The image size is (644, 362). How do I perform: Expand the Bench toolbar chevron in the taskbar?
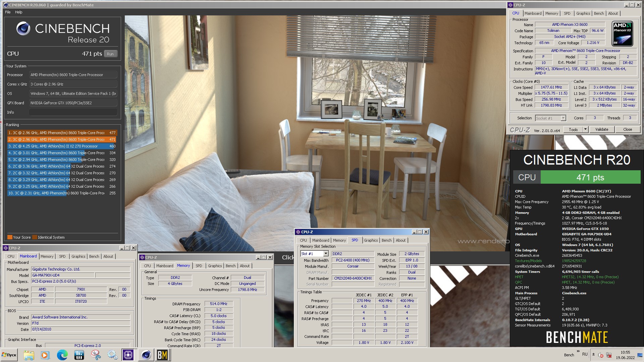pyautogui.click(x=578, y=352)
